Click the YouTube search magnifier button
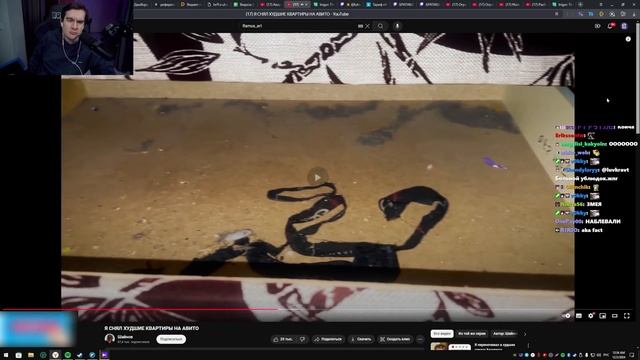640x360 pixels. coord(380,26)
